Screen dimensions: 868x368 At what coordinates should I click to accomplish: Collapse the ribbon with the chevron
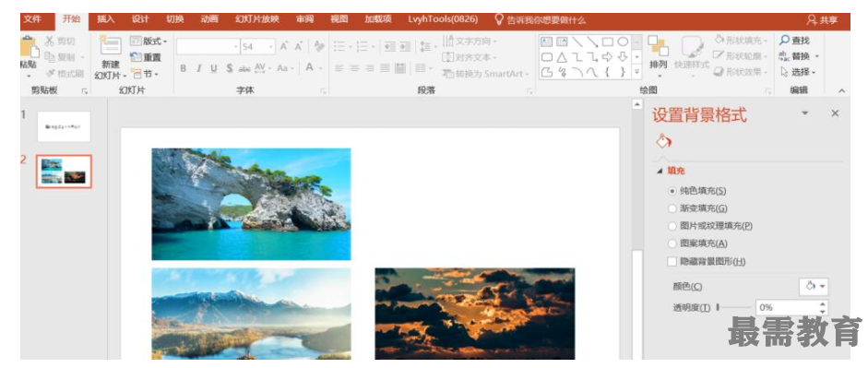(842, 90)
